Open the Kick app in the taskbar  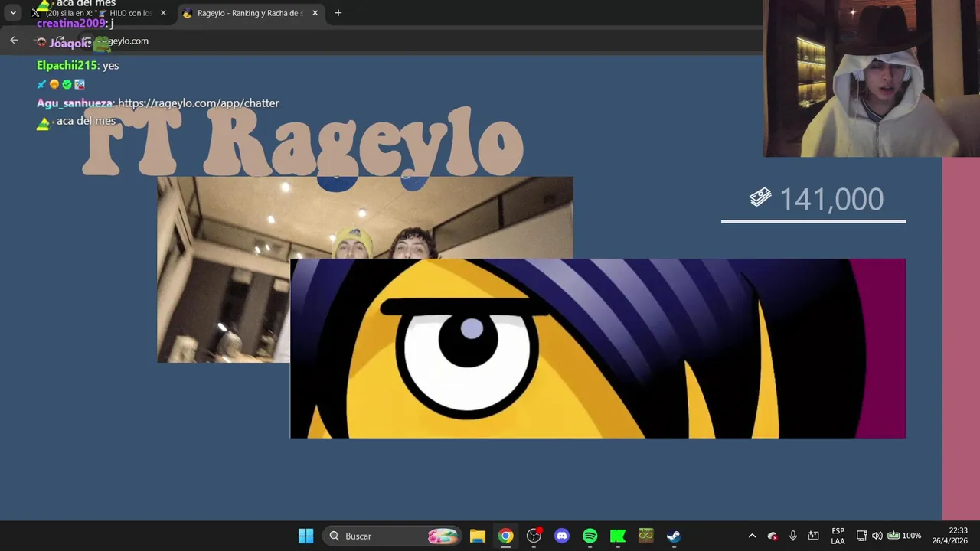click(x=618, y=536)
